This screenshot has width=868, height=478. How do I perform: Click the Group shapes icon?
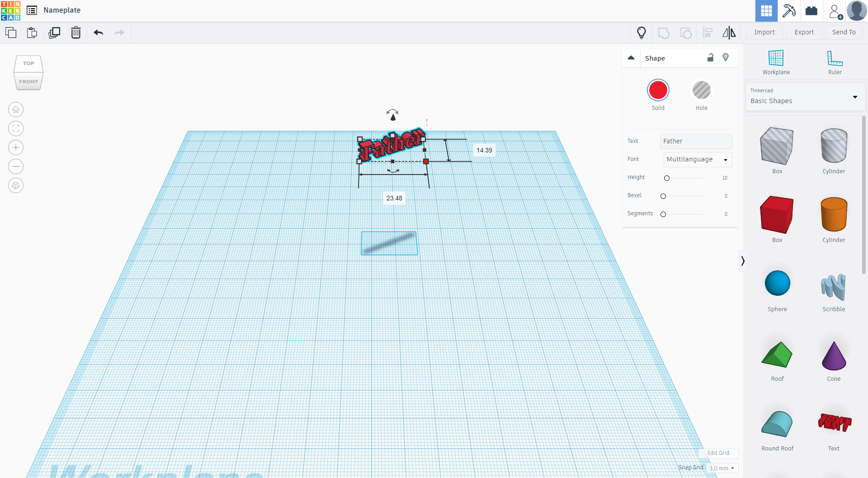[x=664, y=33]
